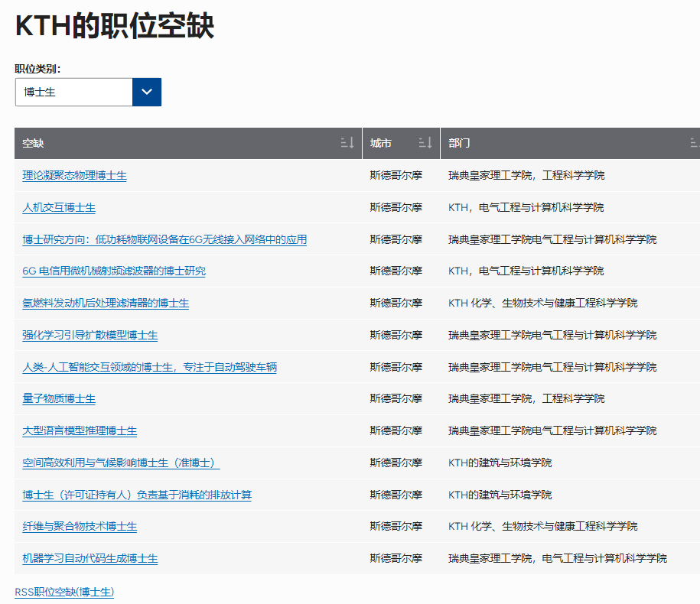The height and width of the screenshot is (604, 700).
Task: Click the department cell in the 6G 电信用微机械射频滤波器 row
Action: pyautogui.click(x=526, y=271)
